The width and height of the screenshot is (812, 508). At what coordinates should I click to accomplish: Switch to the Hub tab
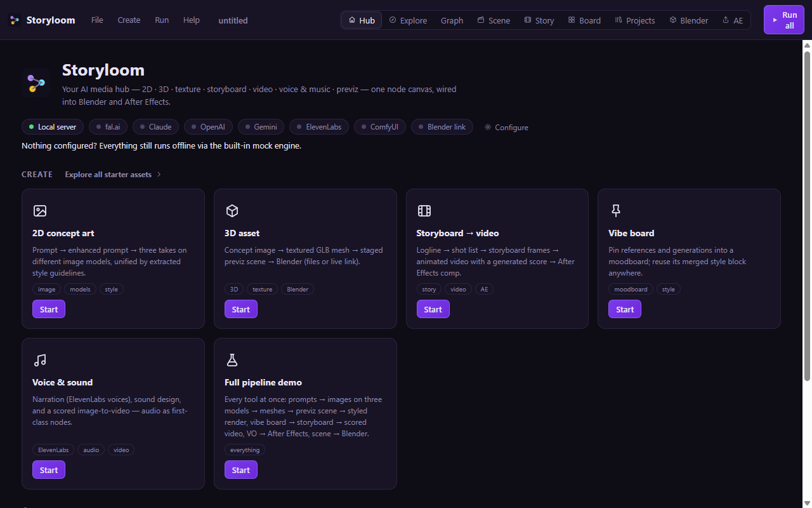coord(362,20)
